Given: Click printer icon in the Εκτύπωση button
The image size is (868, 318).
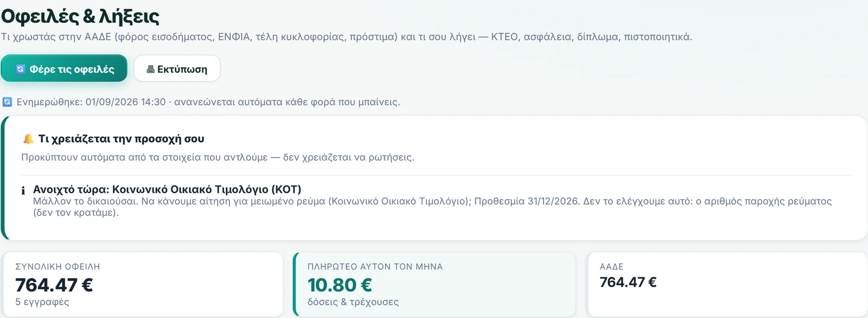Looking at the screenshot, I should 151,69.
